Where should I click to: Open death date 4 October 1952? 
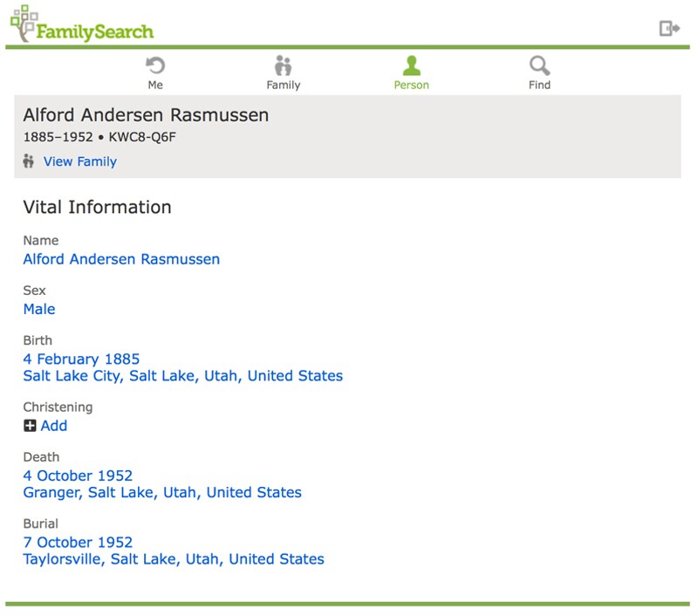(78, 476)
